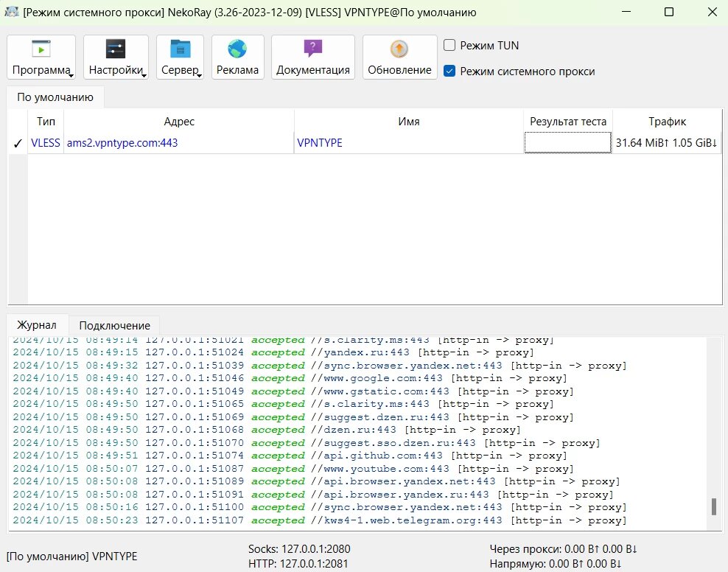Click the api.browser.yandex.ru:443 log line

(313, 495)
